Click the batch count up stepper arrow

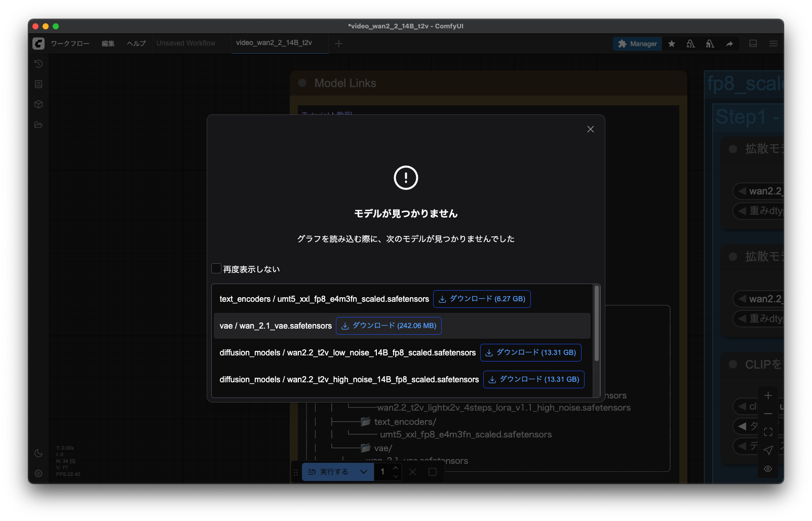395,468
